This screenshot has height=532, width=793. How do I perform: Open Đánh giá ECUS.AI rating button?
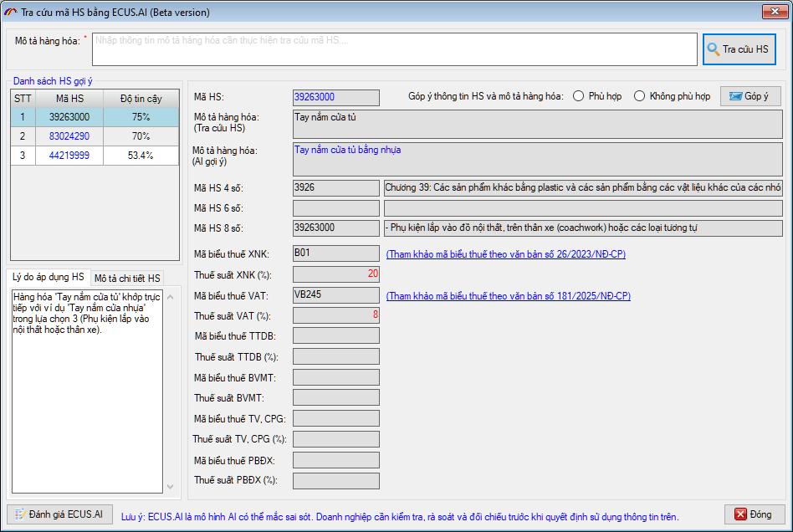click(x=59, y=514)
